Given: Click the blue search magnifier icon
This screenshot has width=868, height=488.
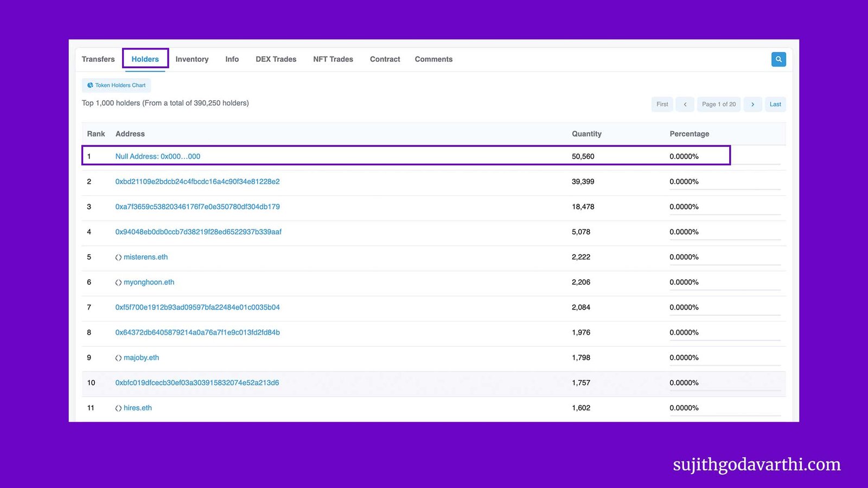Looking at the screenshot, I should pos(778,59).
